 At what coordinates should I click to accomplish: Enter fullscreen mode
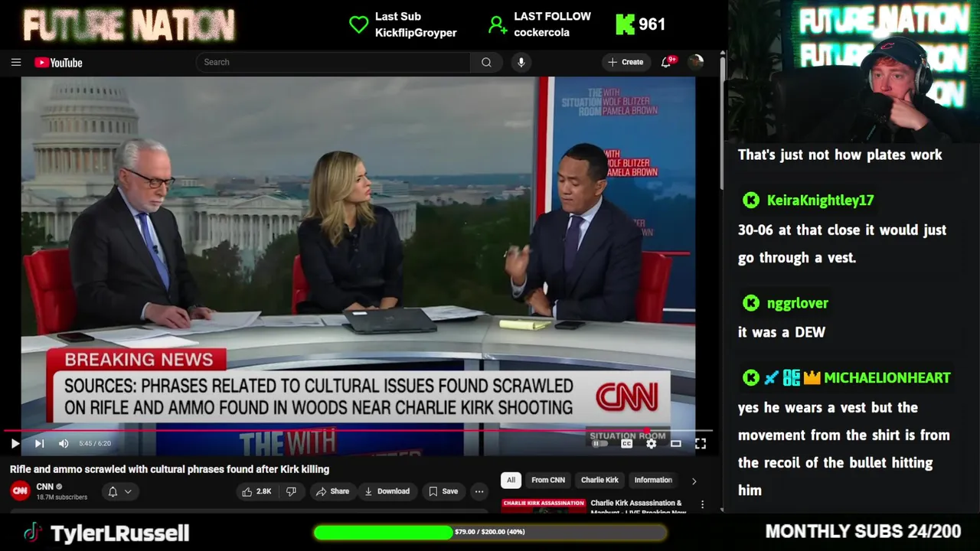pos(700,443)
